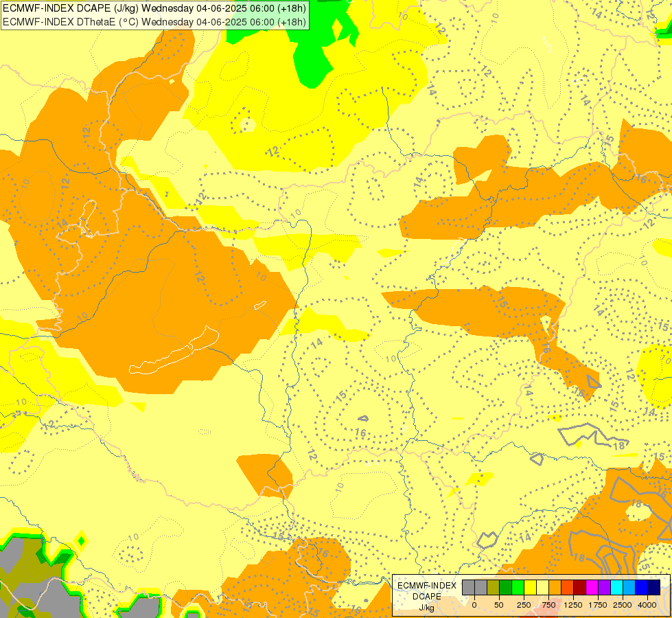Click the magenta legend swatch
Screen dimensions: 672x618
point(592,587)
